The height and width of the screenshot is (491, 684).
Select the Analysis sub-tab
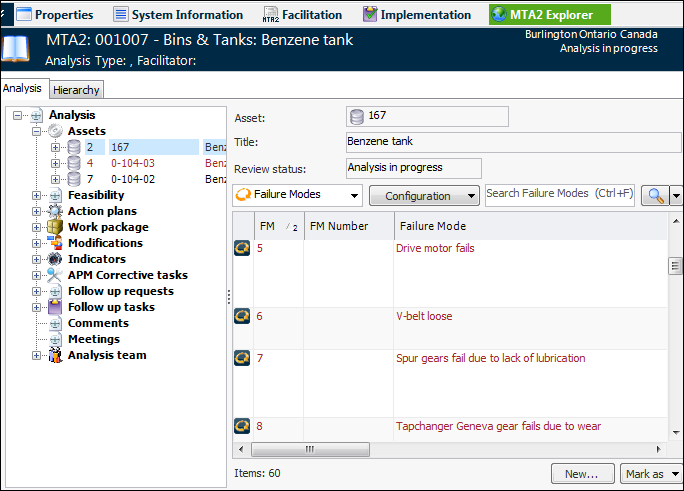(x=22, y=88)
